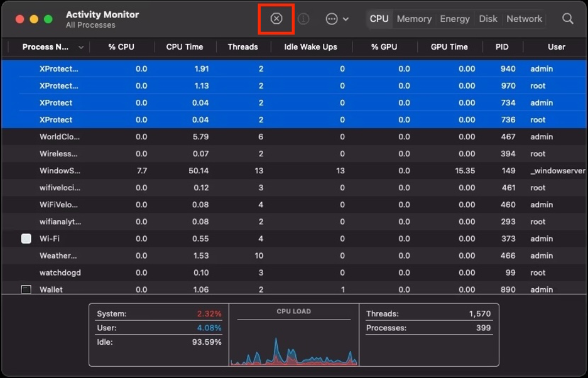Click the Disk tab button
The image size is (588, 378).
pos(488,19)
